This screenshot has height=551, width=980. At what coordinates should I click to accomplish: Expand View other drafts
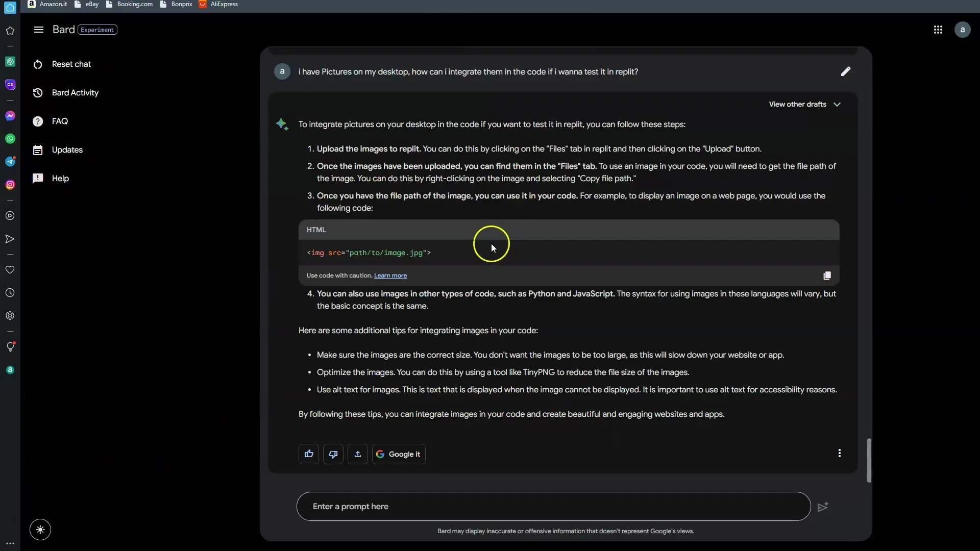[804, 104]
